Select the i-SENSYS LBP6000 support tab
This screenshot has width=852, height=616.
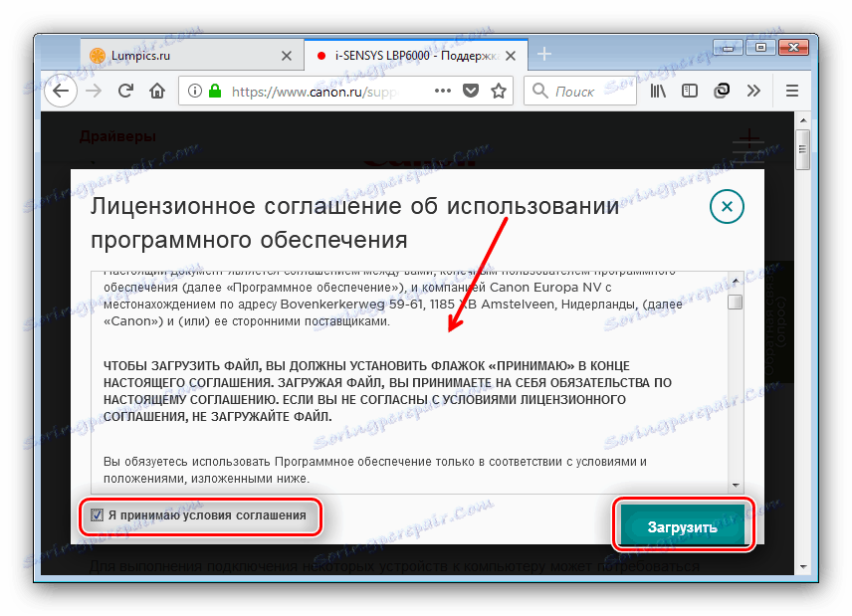416,55
